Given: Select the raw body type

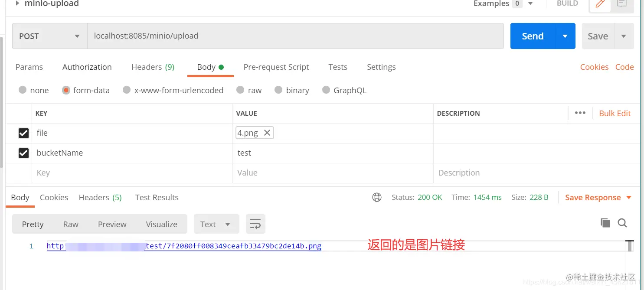Looking at the screenshot, I should pos(240,90).
